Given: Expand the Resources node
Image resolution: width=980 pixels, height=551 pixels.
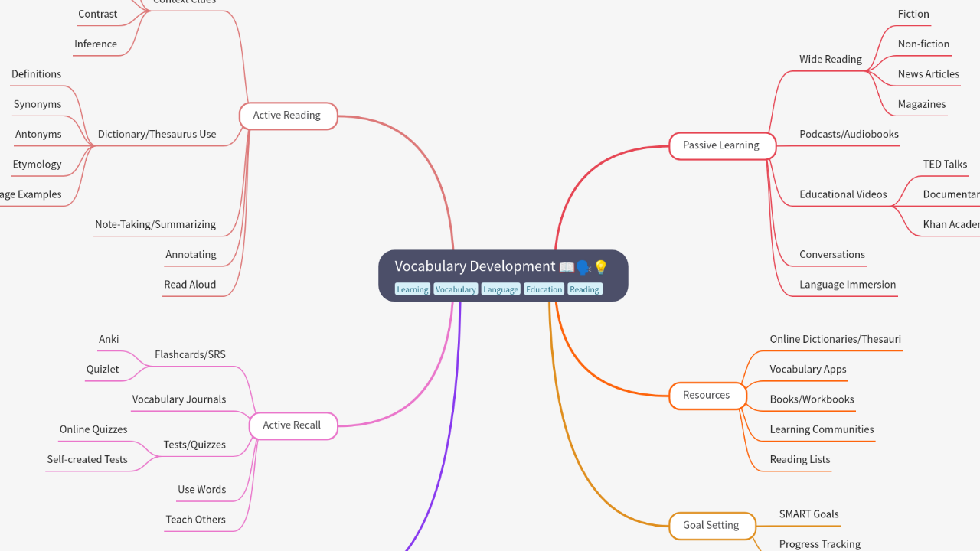Looking at the screenshot, I should coord(706,396).
